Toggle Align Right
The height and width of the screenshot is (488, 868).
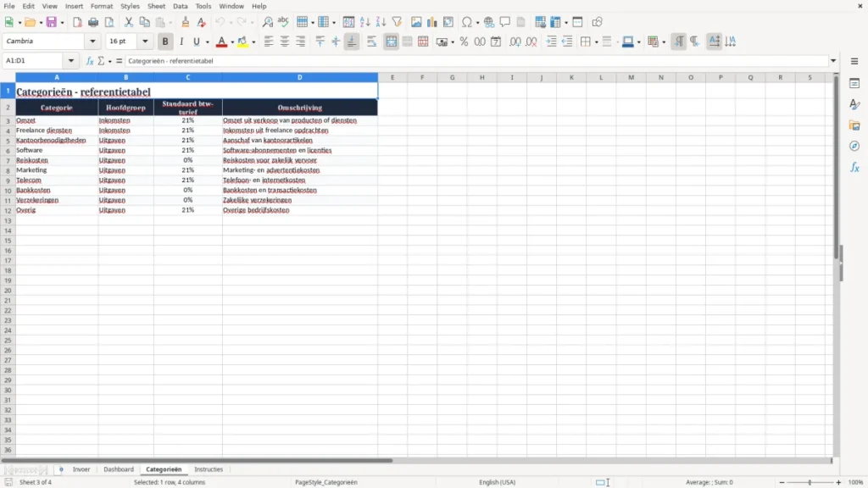pyautogui.click(x=301, y=42)
